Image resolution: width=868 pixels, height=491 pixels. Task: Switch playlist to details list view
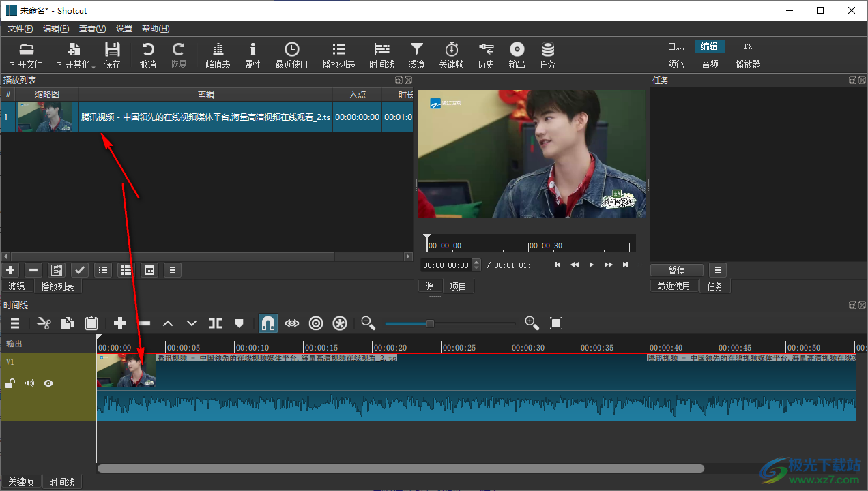(x=103, y=270)
